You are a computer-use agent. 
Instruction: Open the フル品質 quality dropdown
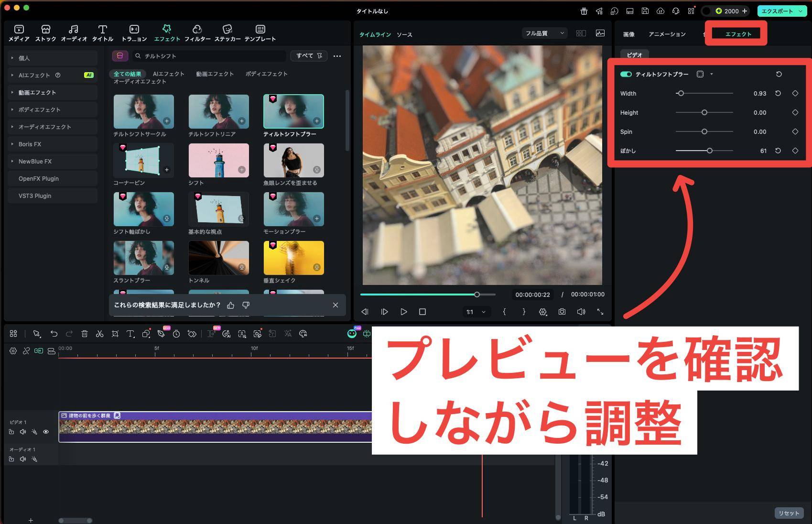(544, 33)
